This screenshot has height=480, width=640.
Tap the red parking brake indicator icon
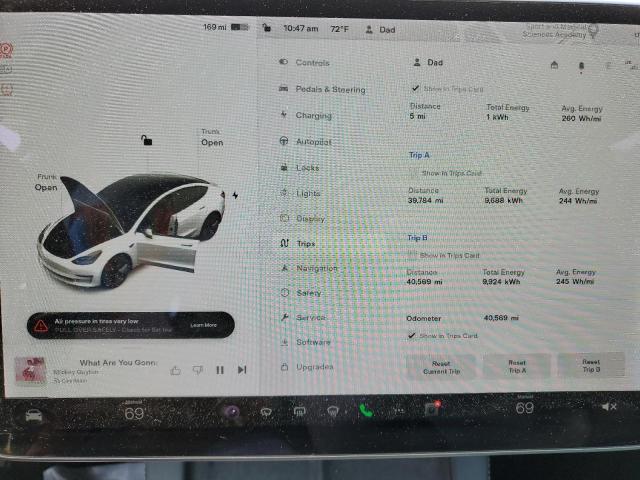[x=7, y=49]
